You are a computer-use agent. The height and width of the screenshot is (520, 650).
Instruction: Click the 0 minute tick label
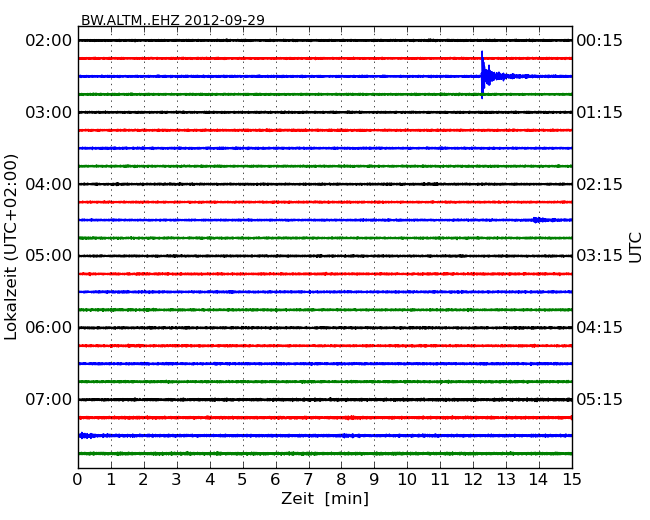click(x=78, y=480)
